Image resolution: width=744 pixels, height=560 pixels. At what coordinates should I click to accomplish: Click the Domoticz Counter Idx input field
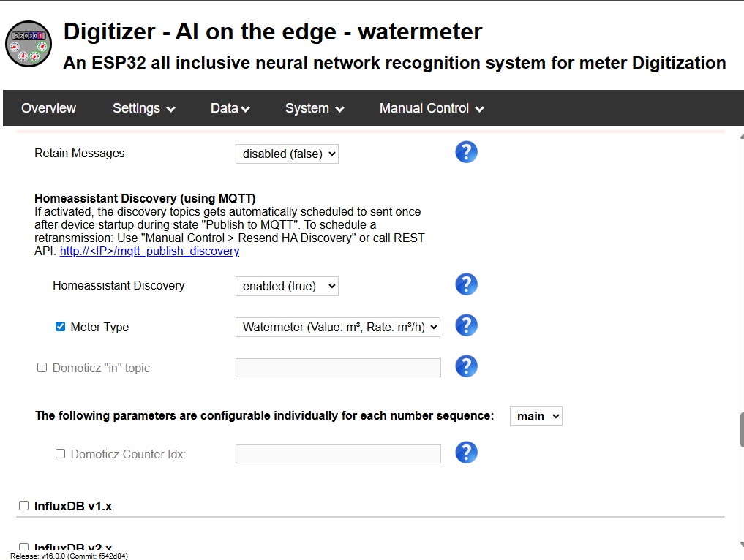point(338,454)
